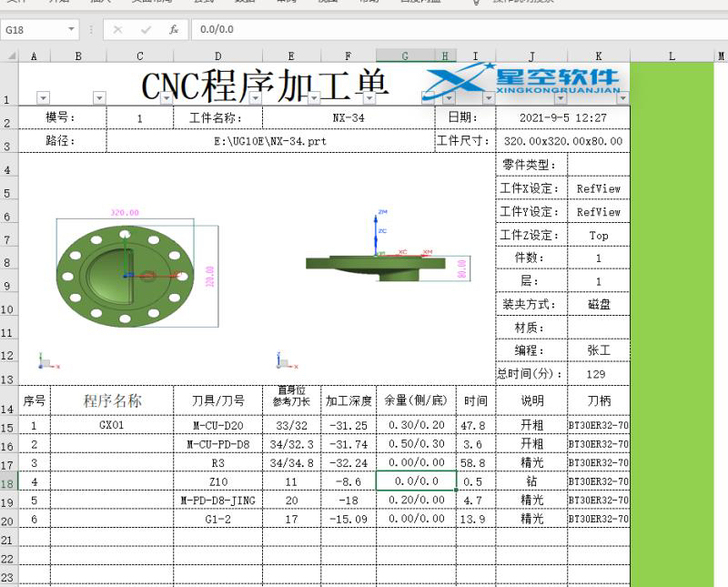Screen dimensions: 728x587
Task: Click the 刀具/刀号 header cell
Action: tap(218, 401)
